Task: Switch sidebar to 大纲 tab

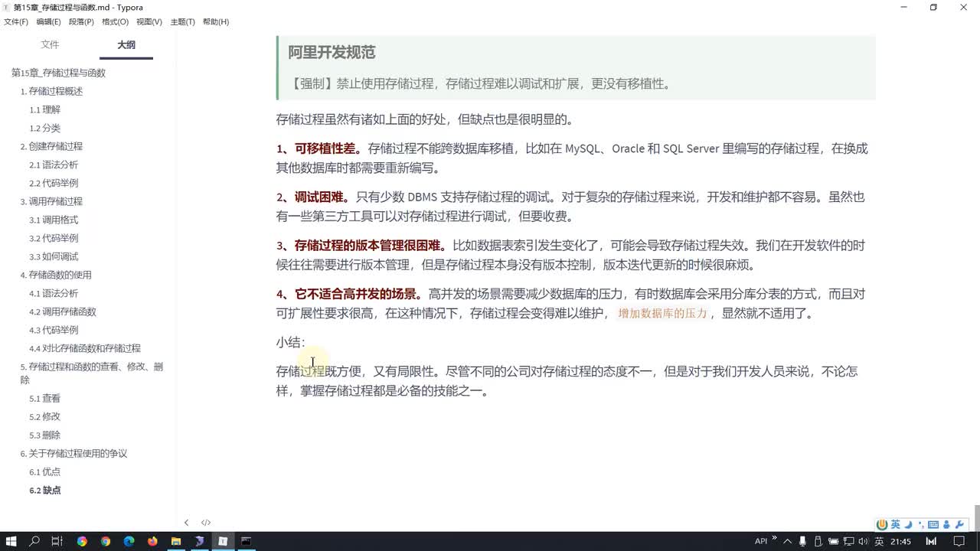Action: point(126,45)
